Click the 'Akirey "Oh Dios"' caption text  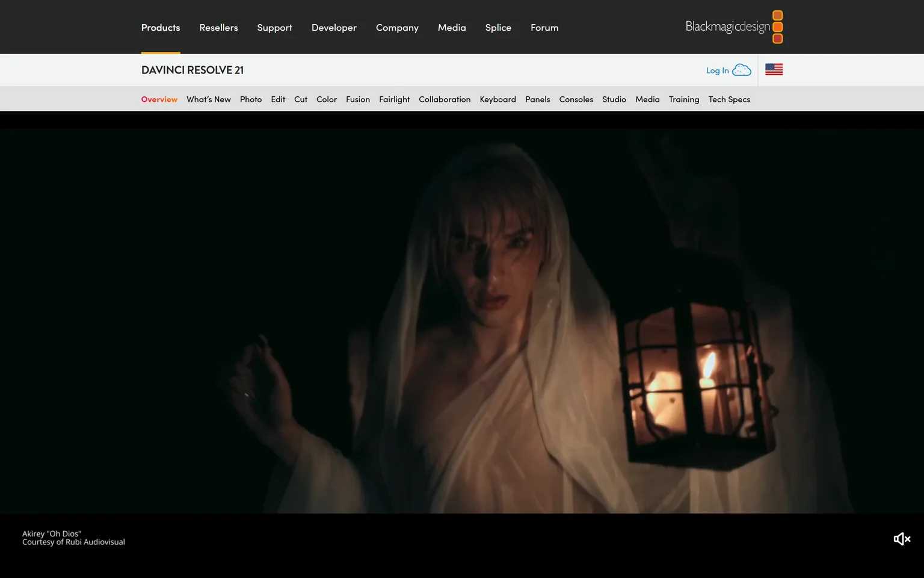click(x=52, y=534)
